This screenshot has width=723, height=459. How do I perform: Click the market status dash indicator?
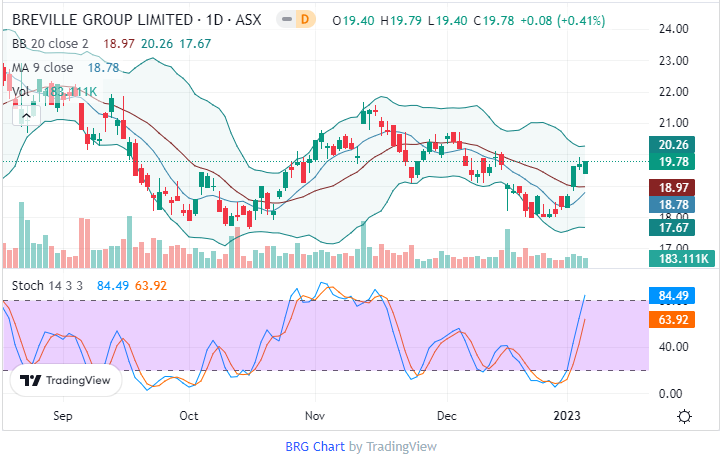pyautogui.click(x=286, y=21)
